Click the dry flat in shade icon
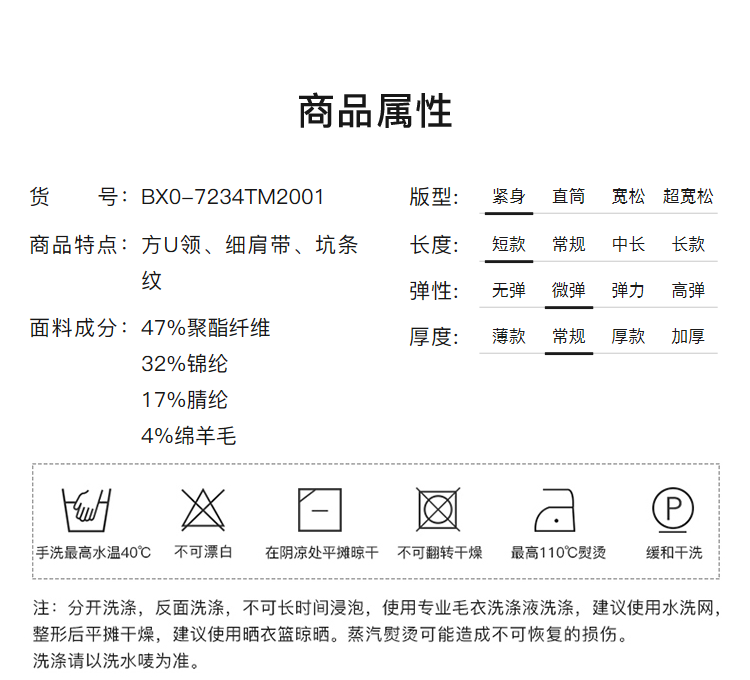Viewport: 750px width, 680px height. coord(320,510)
